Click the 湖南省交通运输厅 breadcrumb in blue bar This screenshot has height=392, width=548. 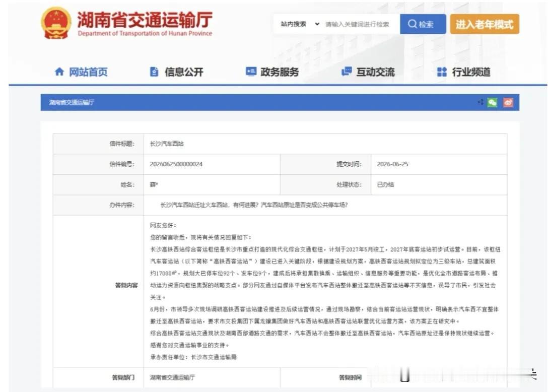point(72,102)
